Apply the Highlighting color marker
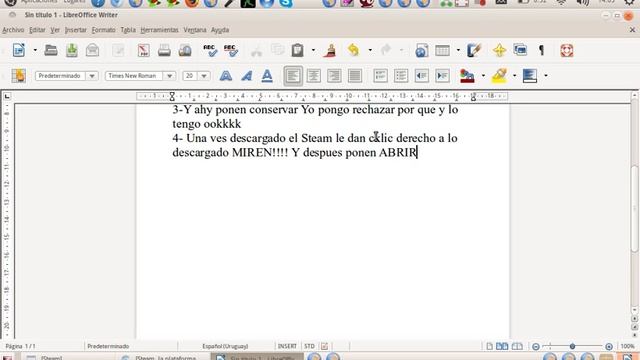 click(x=499, y=76)
